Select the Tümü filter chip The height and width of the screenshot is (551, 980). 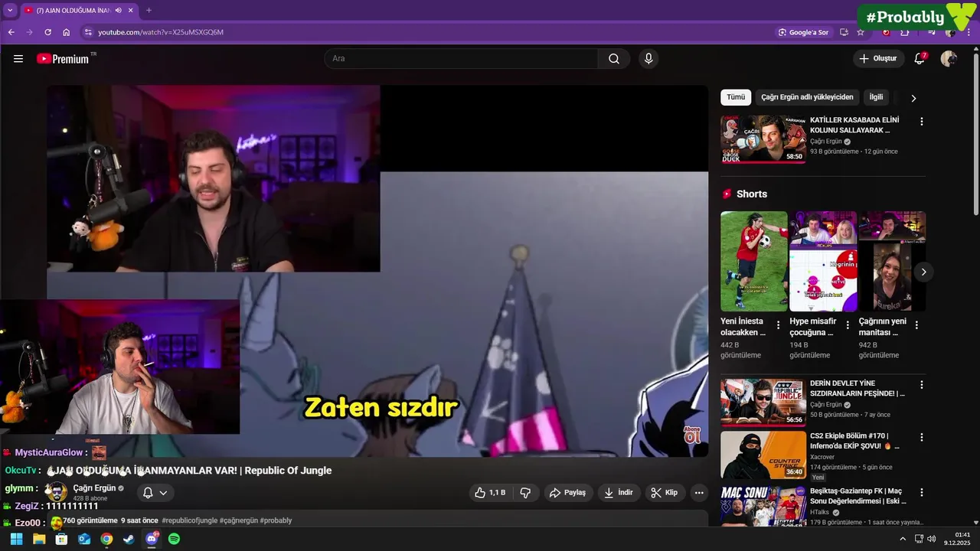pos(736,97)
